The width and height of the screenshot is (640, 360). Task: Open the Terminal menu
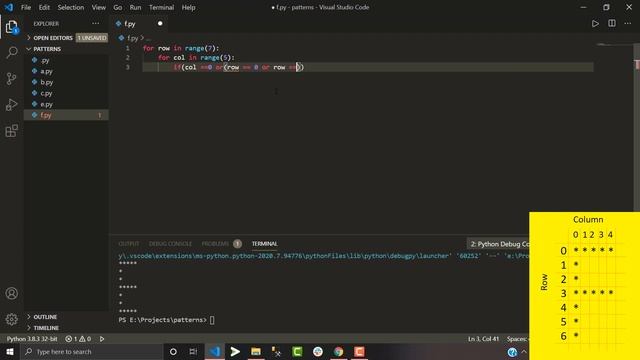pyautogui.click(x=161, y=7)
